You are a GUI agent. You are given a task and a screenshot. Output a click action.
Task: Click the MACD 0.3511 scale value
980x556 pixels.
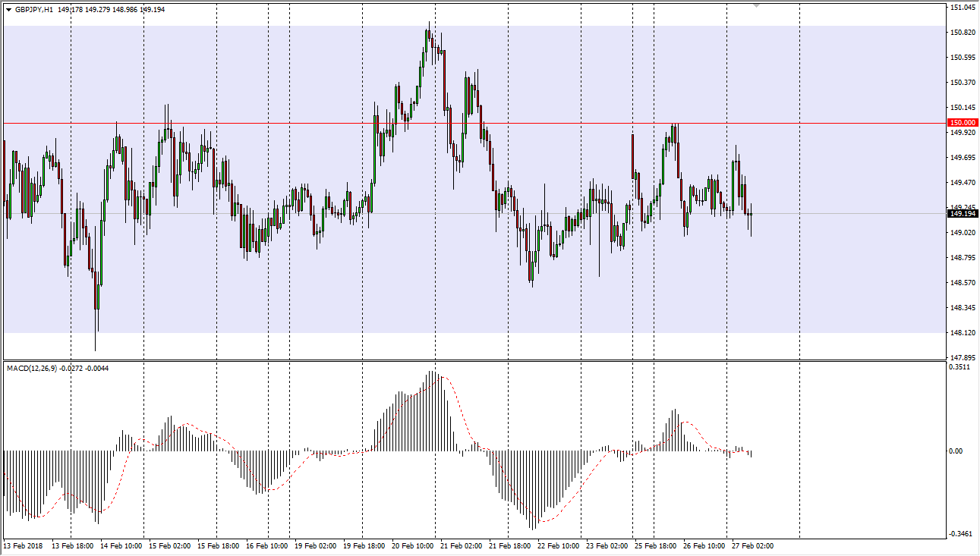961,367
